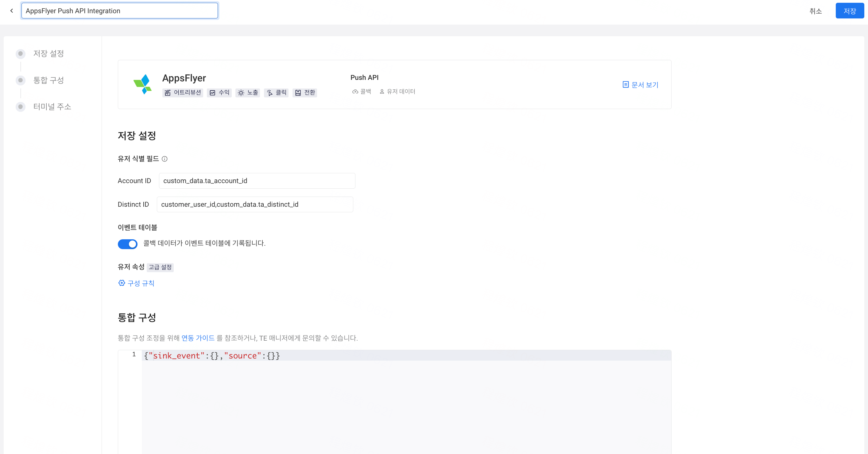This screenshot has height=454, width=868.
Task: Cancel with the 취소 button
Action: 816,11
